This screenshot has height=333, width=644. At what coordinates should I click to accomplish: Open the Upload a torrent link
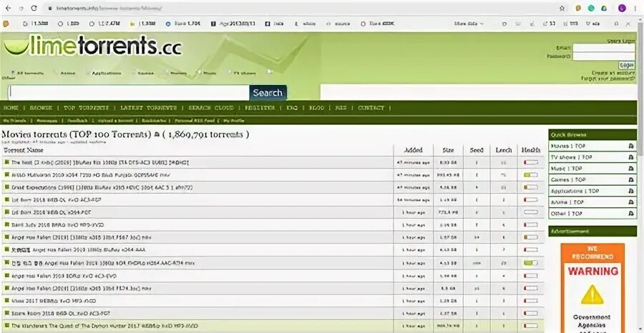coord(117,121)
